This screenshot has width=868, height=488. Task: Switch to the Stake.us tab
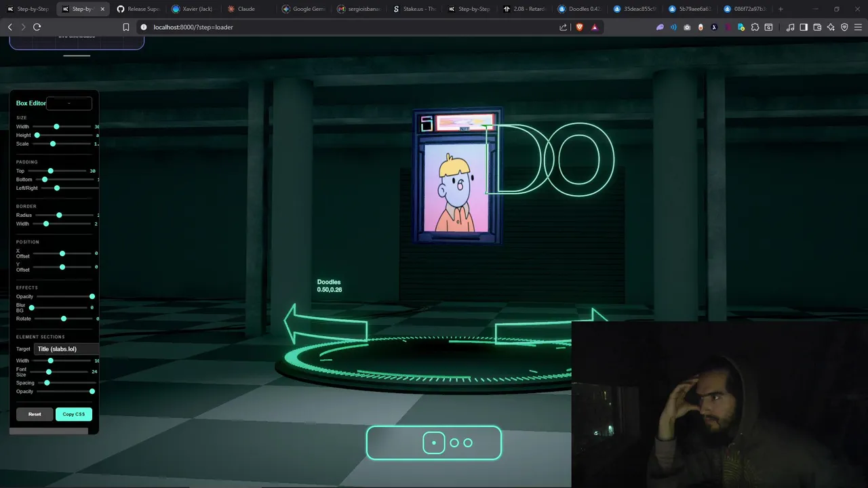(414, 9)
